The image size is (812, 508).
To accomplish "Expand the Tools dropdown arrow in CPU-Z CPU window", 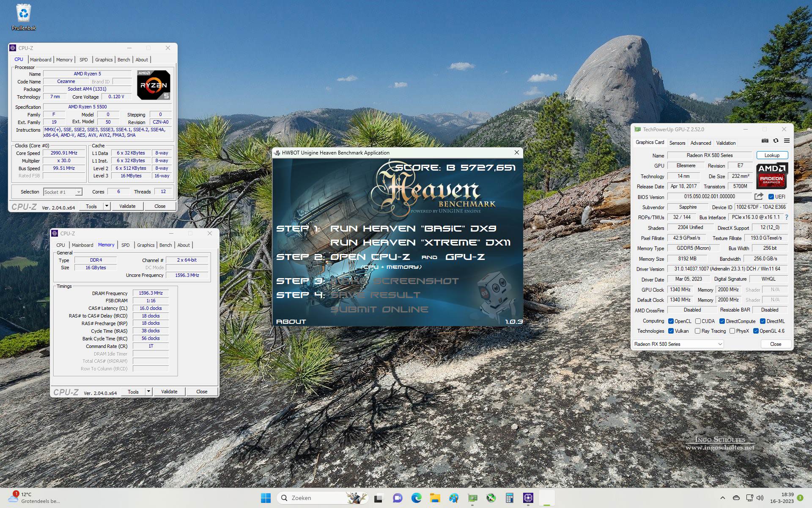I will click(107, 206).
